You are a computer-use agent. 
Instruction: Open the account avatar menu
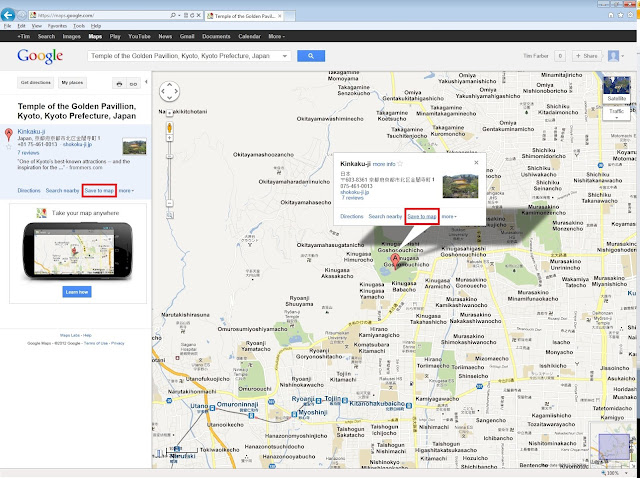pos(616,56)
